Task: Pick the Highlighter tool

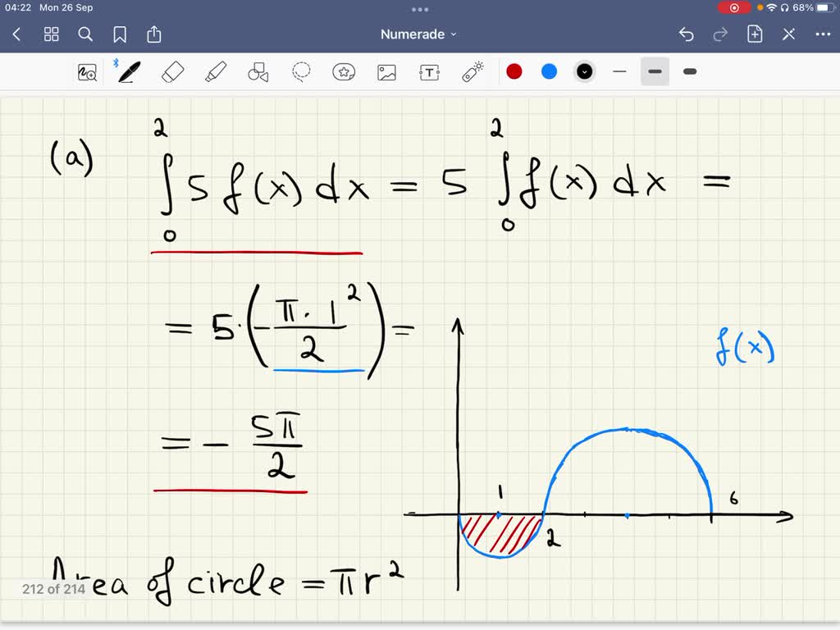Action: pos(215,71)
